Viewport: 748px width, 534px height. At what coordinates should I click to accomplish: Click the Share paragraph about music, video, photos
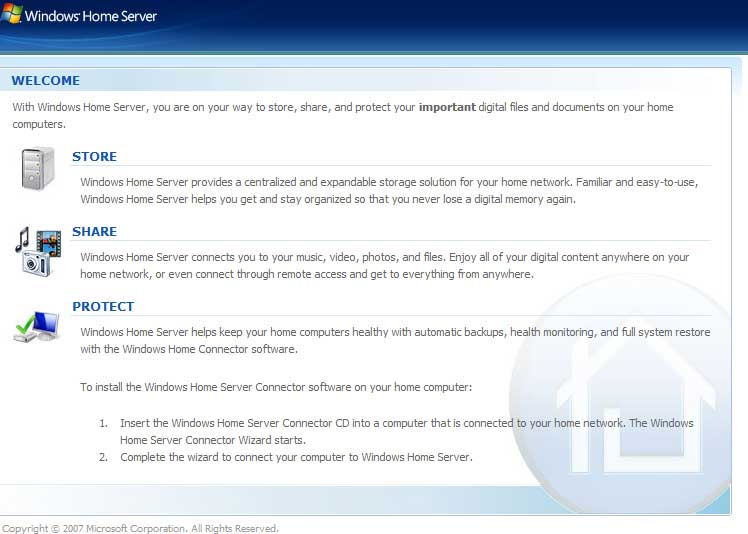(384, 265)
